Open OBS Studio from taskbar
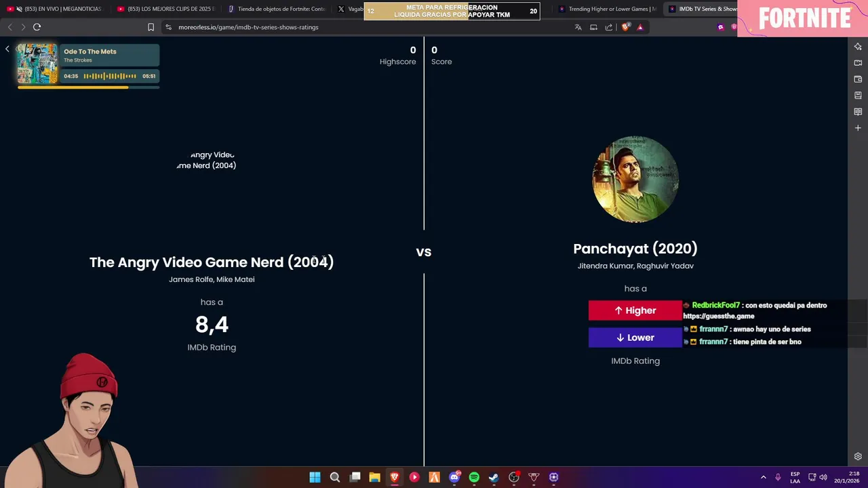 point(514,477)
